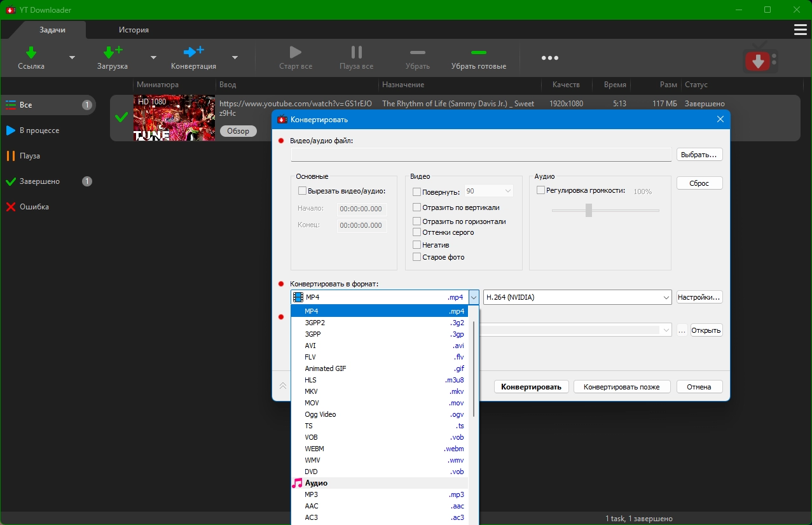The width and height of the screenshot is (812, 525).
Task: Click the volume adjustment slider handle
Action: [x=589, y=210]
